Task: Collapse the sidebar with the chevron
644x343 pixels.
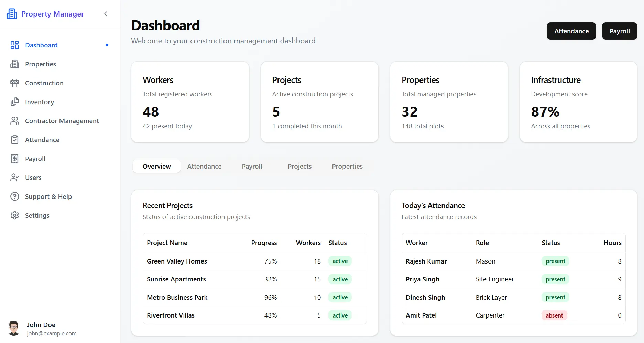Action: coord(106,14)
